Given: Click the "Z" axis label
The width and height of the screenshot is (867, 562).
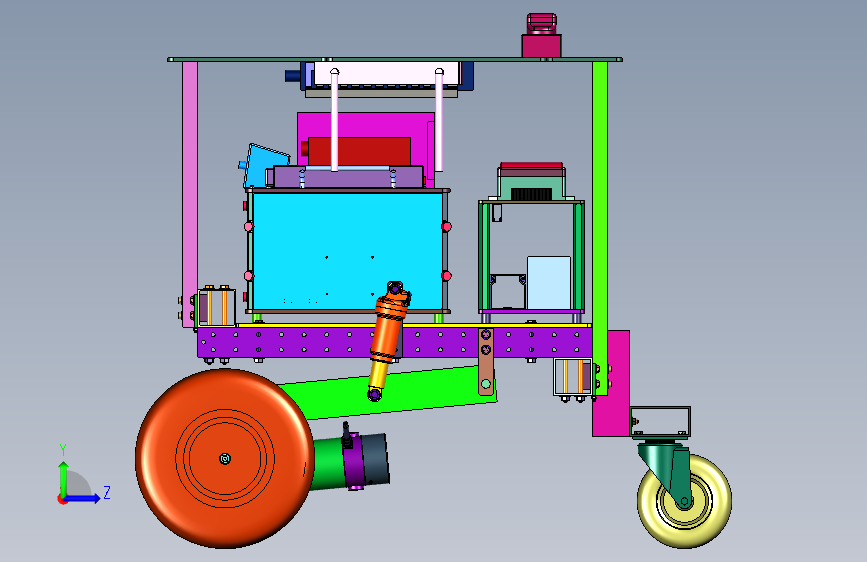Looking at the screenshot, I should tap(107, 492).
